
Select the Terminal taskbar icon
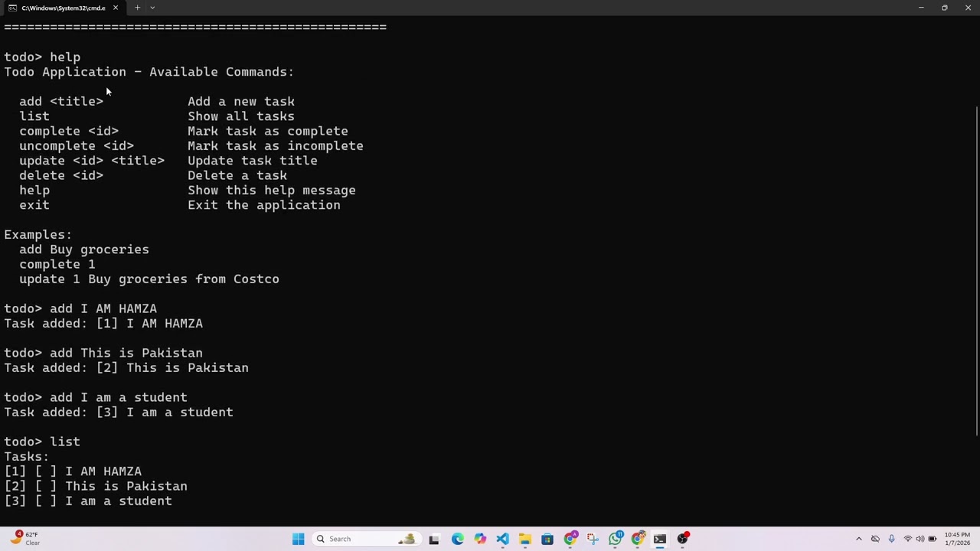(x=660, y=539)
